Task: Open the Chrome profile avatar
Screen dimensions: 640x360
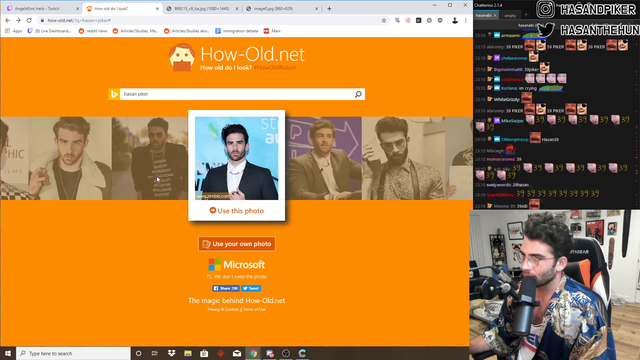Action: coord(455,20)
